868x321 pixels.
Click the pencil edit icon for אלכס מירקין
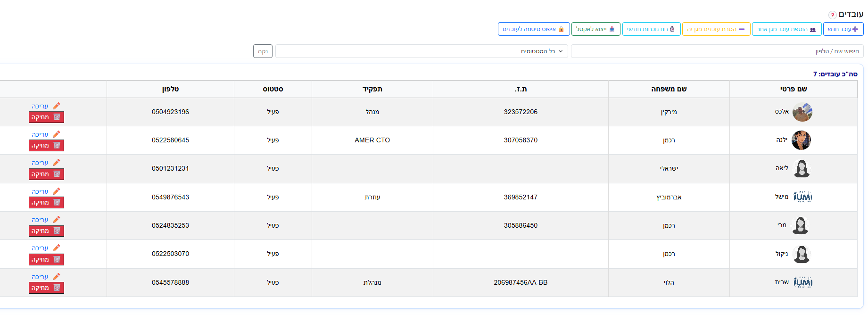pos(57,106)
